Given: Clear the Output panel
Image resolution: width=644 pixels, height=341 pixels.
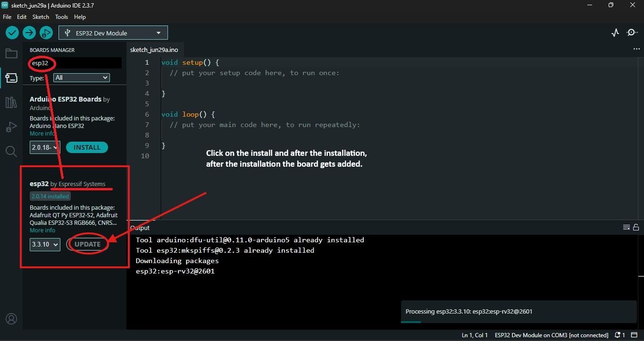Looking at the screenshot, I should click(x=627, y=227).
